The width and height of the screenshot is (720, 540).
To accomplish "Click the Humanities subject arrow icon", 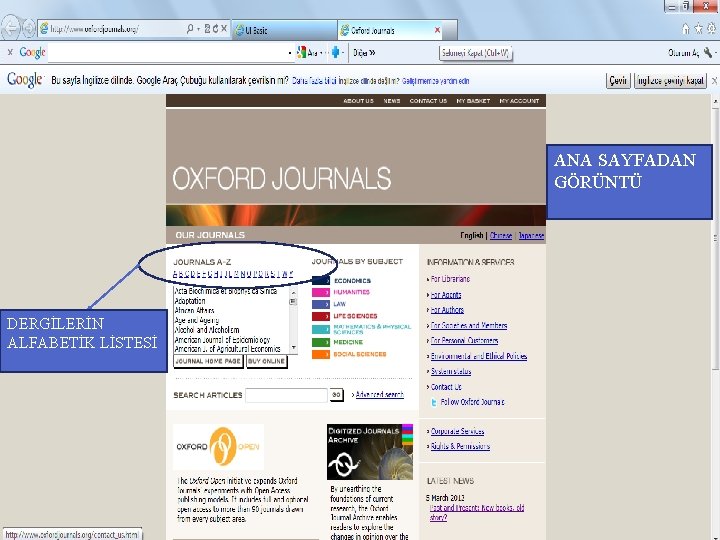I will 321,292.
